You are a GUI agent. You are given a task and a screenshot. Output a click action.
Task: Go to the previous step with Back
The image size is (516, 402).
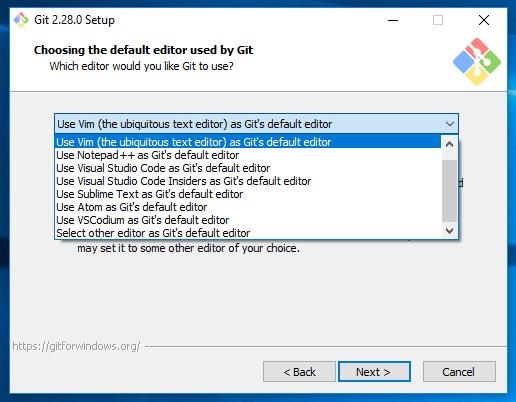point(299,372)
